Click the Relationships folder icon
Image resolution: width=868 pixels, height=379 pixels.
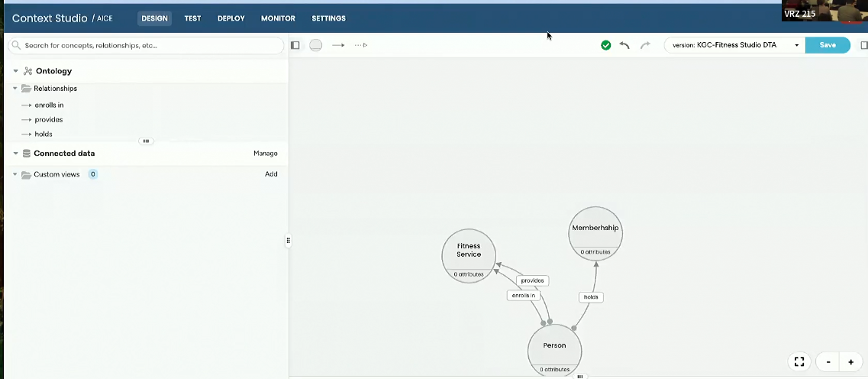coord(26,89)
